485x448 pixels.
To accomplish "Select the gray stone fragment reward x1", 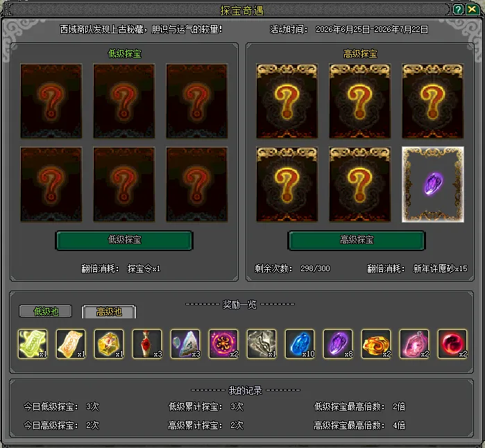I will 262,344.
